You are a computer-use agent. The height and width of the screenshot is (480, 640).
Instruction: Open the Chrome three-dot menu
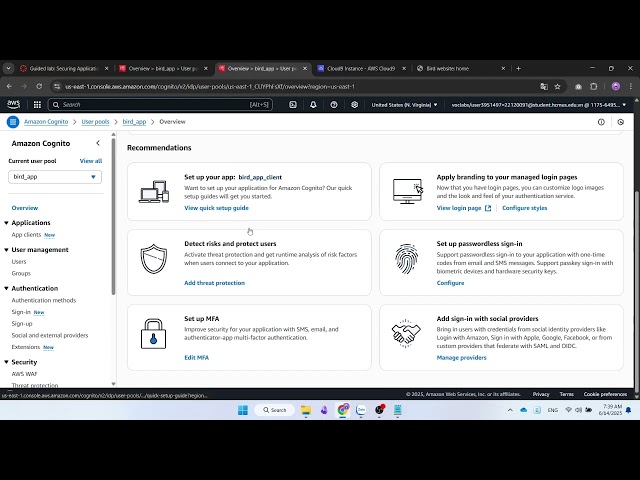click(631, 86)
